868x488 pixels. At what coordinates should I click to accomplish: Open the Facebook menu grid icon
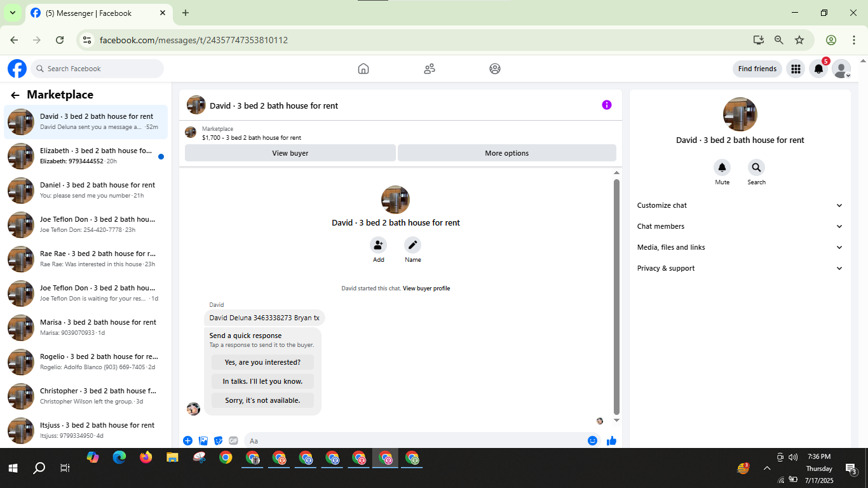coord(796,69)
